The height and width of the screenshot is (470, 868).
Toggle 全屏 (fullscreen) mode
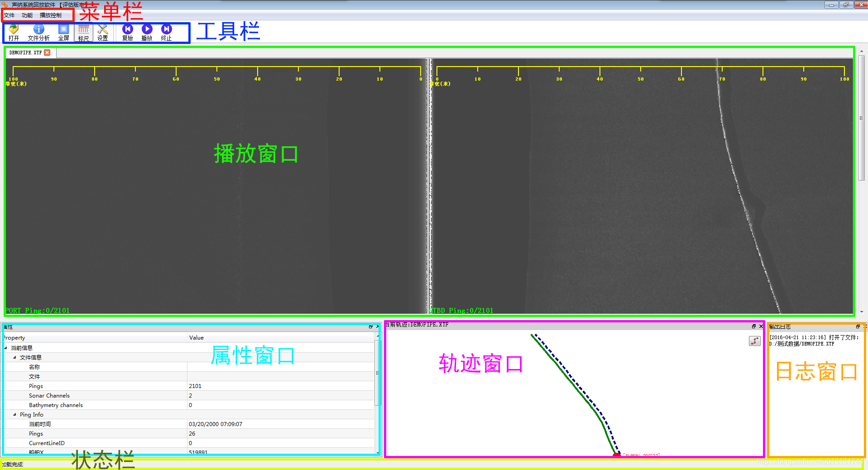coord(64,32)
